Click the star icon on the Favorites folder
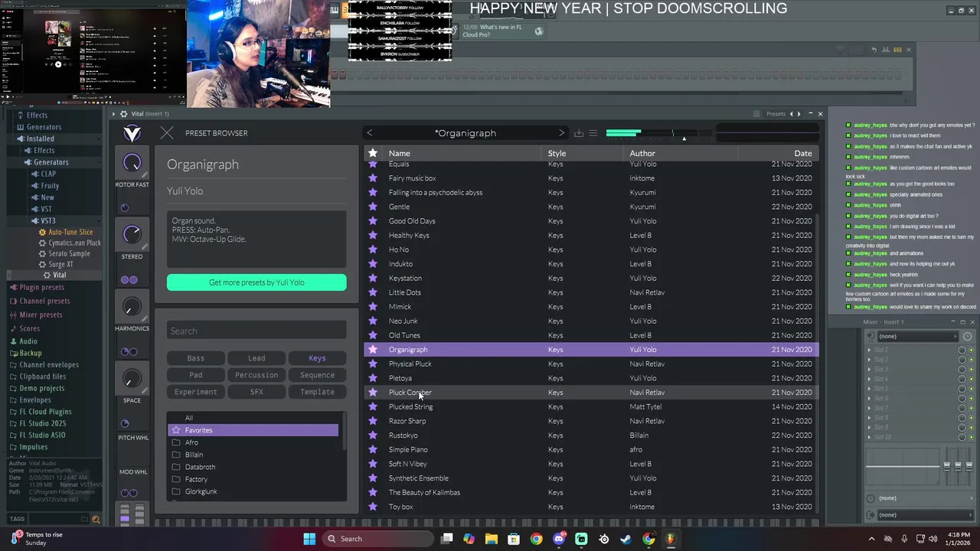Viewport: 980px width, 551px height. pyautogui.click(x=176, y=430)
